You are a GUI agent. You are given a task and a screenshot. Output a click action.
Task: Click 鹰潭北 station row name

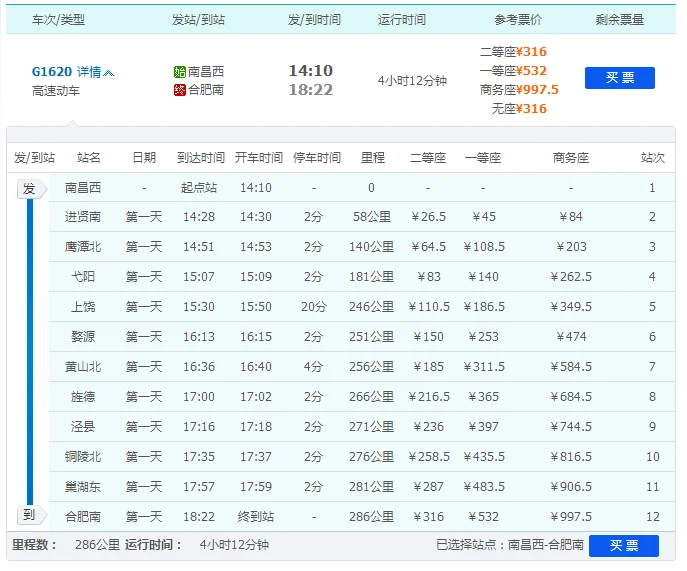click(83, 247)
